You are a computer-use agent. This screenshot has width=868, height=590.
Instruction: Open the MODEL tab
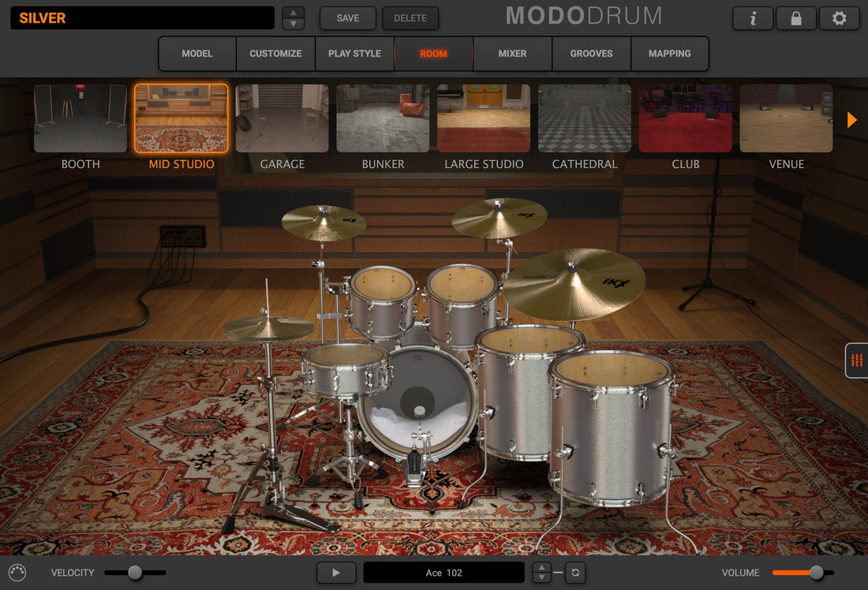tap(197, 54)
